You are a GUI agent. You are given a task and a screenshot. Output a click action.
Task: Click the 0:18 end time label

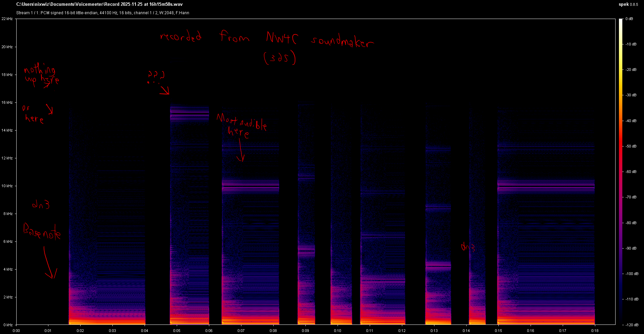click(x=595, y=331)
